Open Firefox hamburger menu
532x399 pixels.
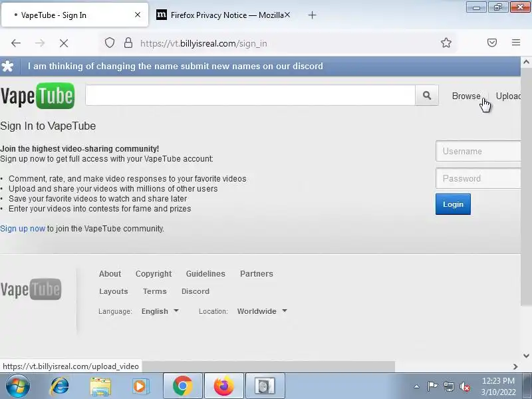516,43
